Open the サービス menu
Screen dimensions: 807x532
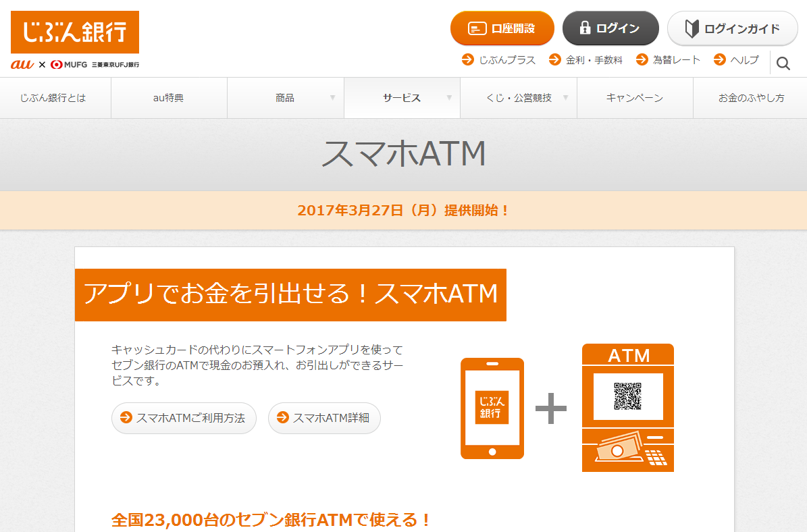(x=401, y=98)
